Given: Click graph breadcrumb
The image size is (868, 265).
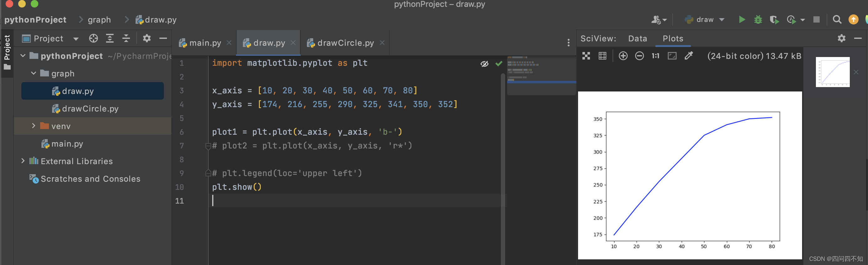Looking at the screenshot, I should pyautogui.click(x=99, y=20).
